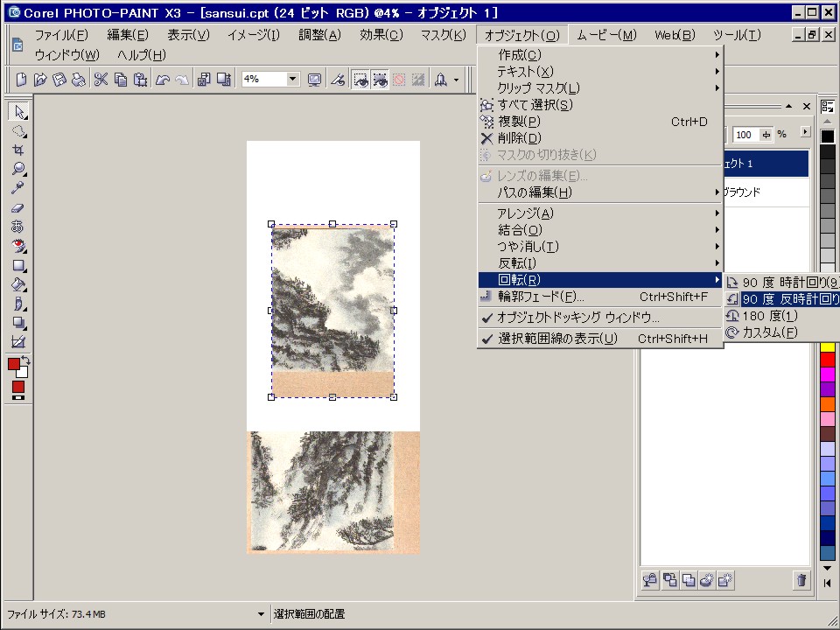Screen dimensions: 840x630
Task: Click the New Object icon in docker
Action: [724, 580]
